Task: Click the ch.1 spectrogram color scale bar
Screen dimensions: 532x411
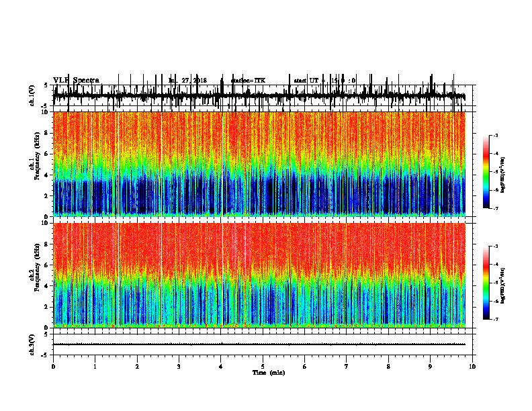Action: pyautogui.click(x=486, y=172)
